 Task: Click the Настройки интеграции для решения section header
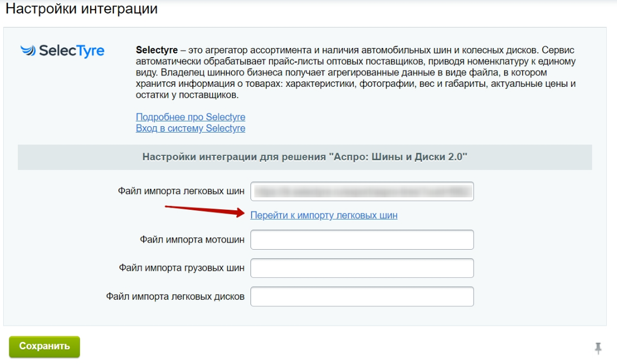point(305,157)
